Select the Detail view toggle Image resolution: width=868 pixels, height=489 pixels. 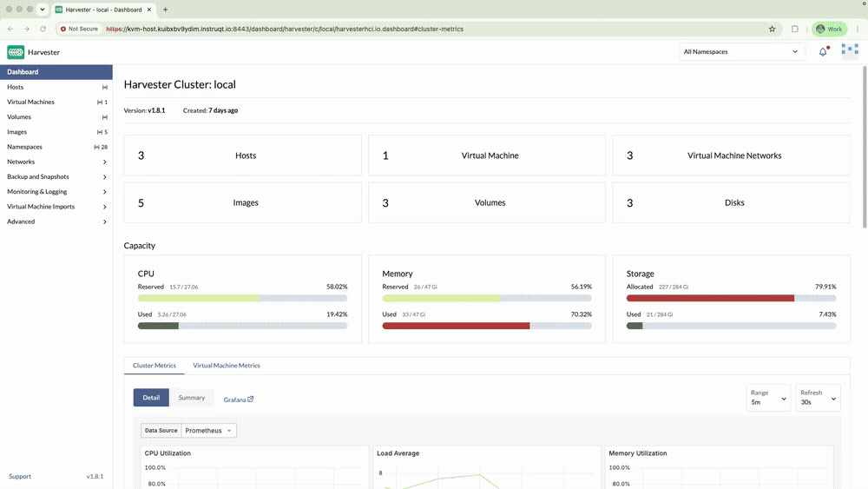tap(151, 398)
